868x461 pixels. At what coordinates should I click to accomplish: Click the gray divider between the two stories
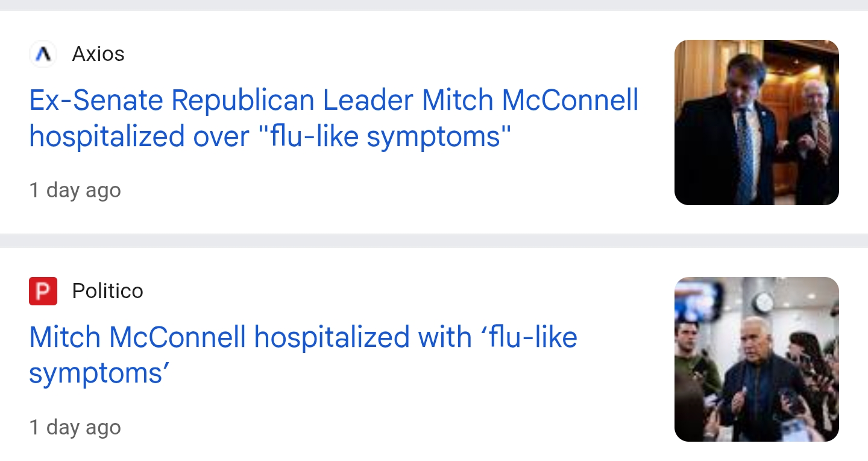pyautogui.click(x=434, y=240)
